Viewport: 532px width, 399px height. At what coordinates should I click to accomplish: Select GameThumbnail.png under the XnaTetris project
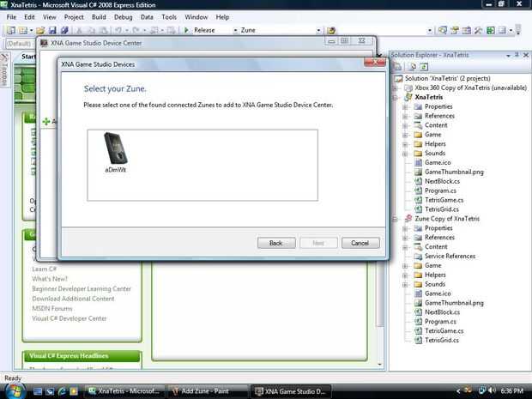click(454, 172)
